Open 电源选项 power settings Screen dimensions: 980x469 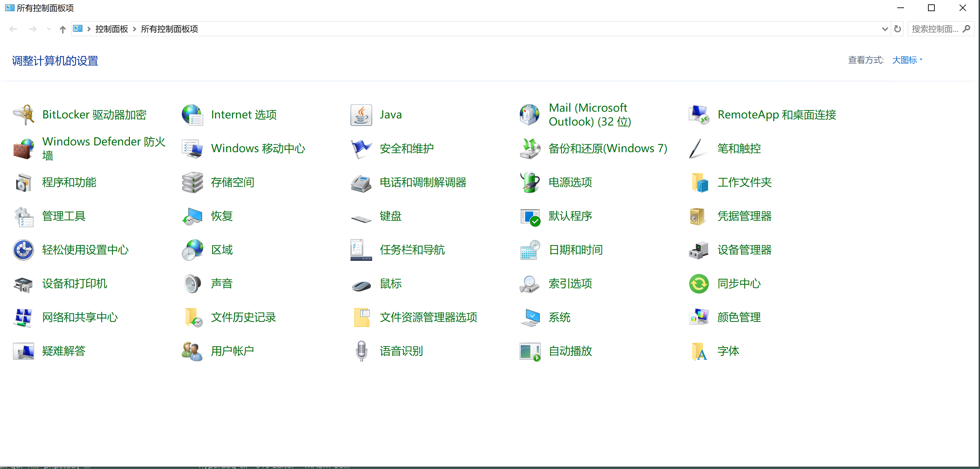tap(570, 183)
